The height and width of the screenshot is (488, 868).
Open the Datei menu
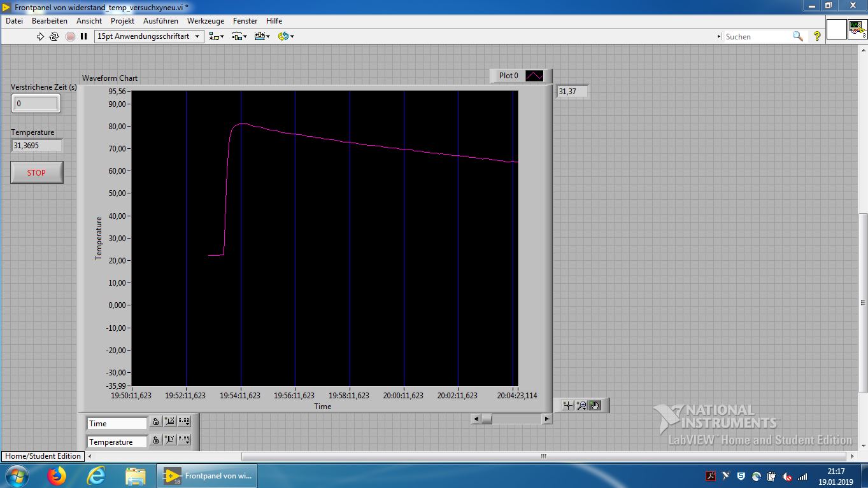pos(14,21)
